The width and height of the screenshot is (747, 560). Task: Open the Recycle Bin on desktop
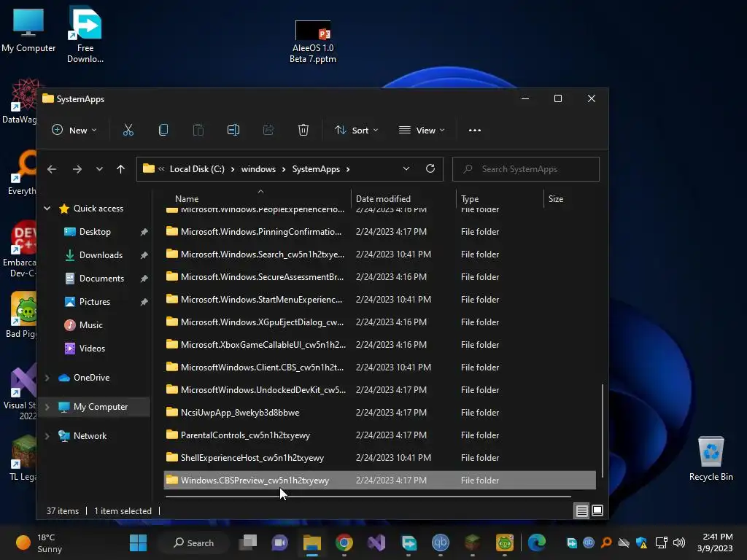(711, 458)
